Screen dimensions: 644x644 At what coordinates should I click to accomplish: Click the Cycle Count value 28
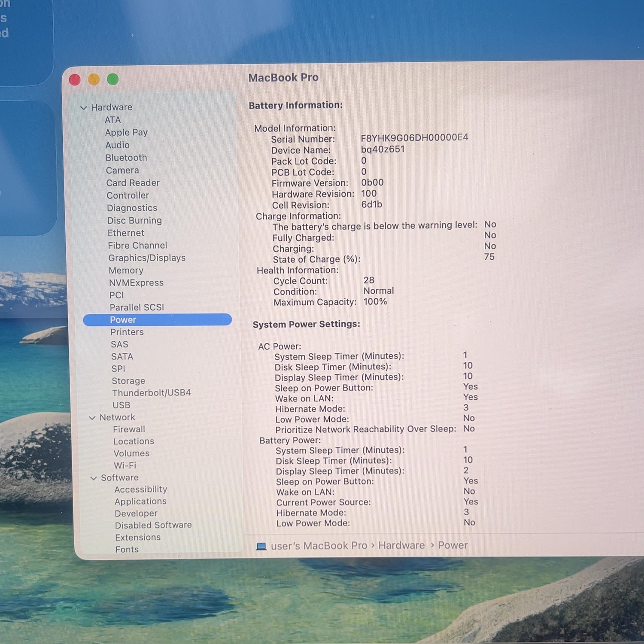[x=369, y=280]
